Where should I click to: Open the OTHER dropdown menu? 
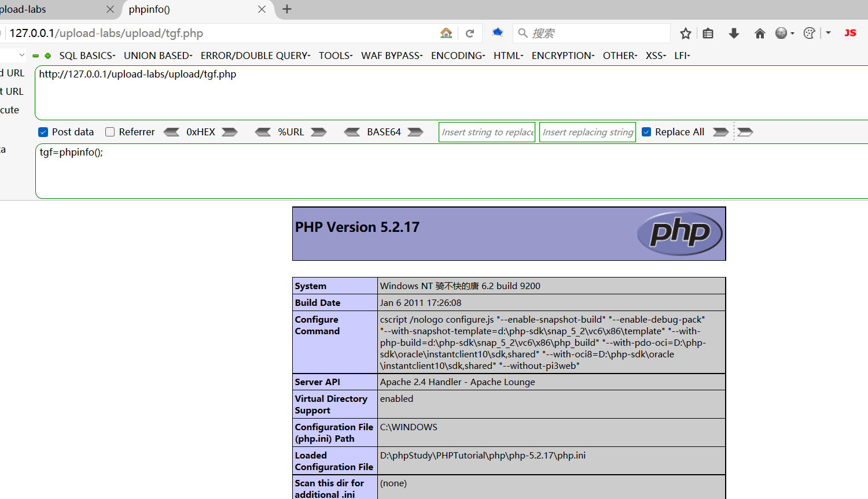click(x=620, y=56)
